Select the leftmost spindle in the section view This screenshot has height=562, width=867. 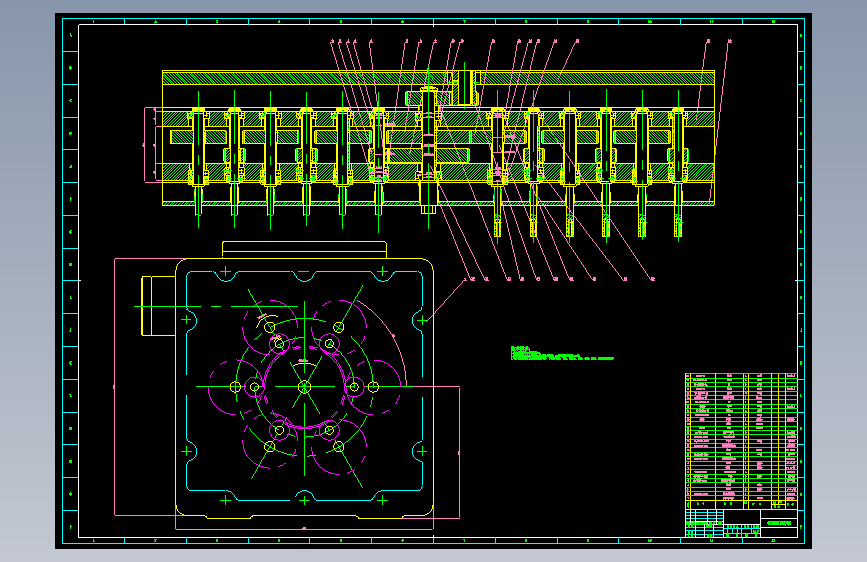(x=199, y=160)
